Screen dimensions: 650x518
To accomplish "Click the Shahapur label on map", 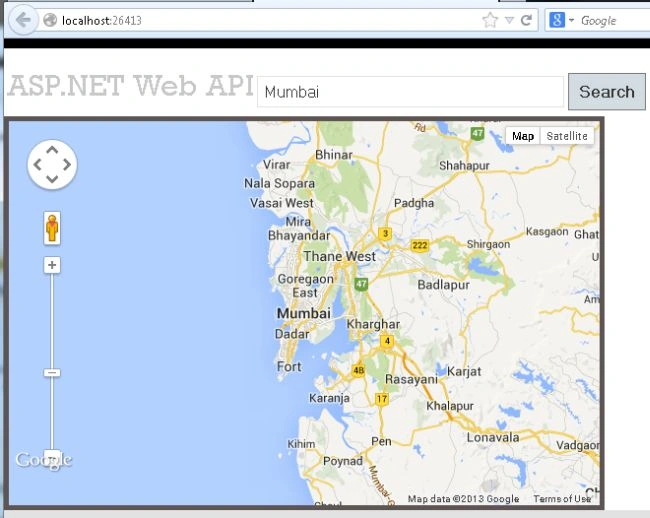I will (x=464, y=166).
